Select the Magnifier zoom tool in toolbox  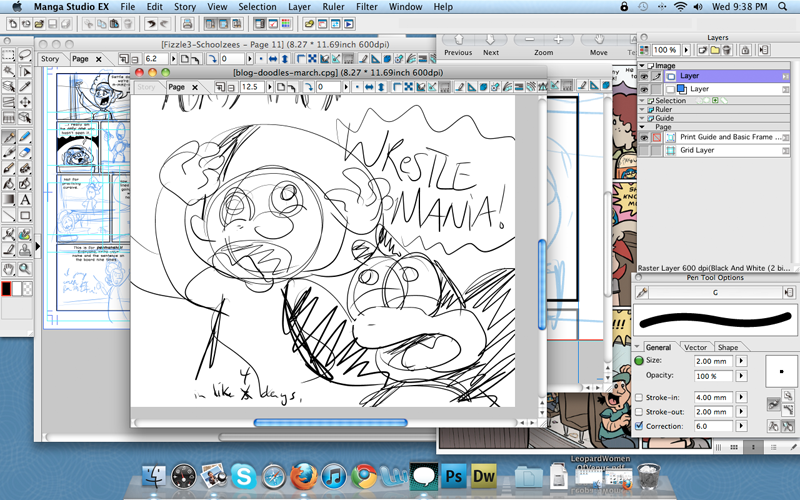pos(25,268)
